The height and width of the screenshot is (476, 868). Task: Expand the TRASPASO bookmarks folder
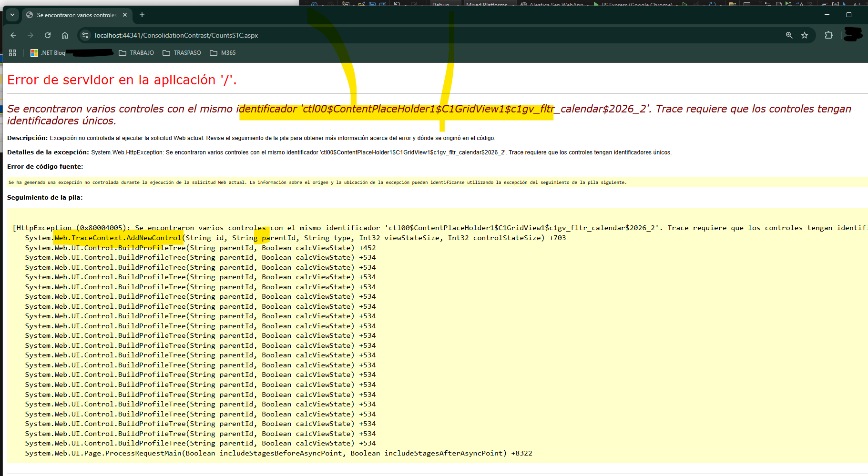(182, 53)
